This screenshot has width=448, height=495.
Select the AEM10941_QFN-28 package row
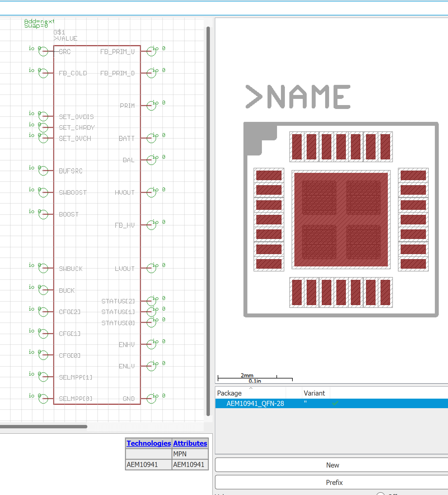coord(255,404)
